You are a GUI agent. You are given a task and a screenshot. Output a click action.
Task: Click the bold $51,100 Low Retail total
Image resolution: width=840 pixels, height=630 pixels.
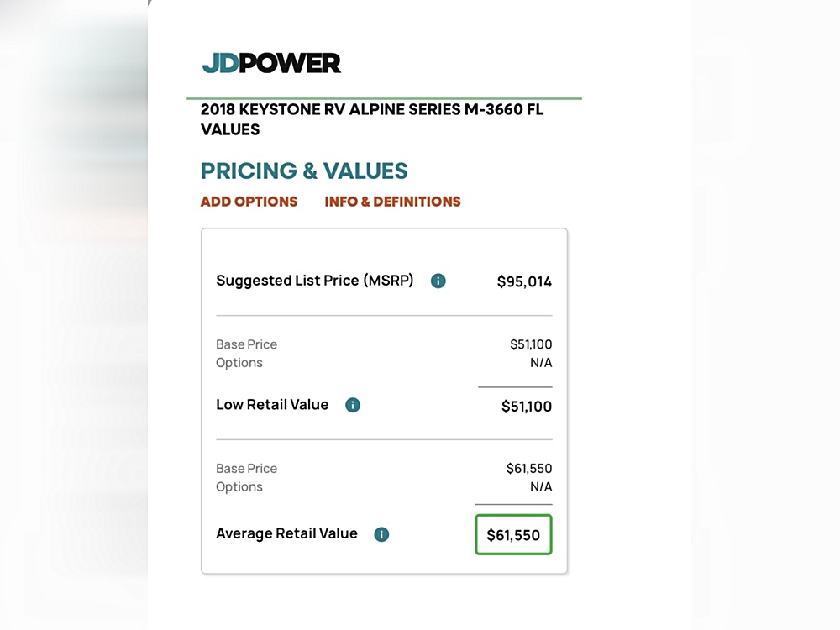(526, 407)
